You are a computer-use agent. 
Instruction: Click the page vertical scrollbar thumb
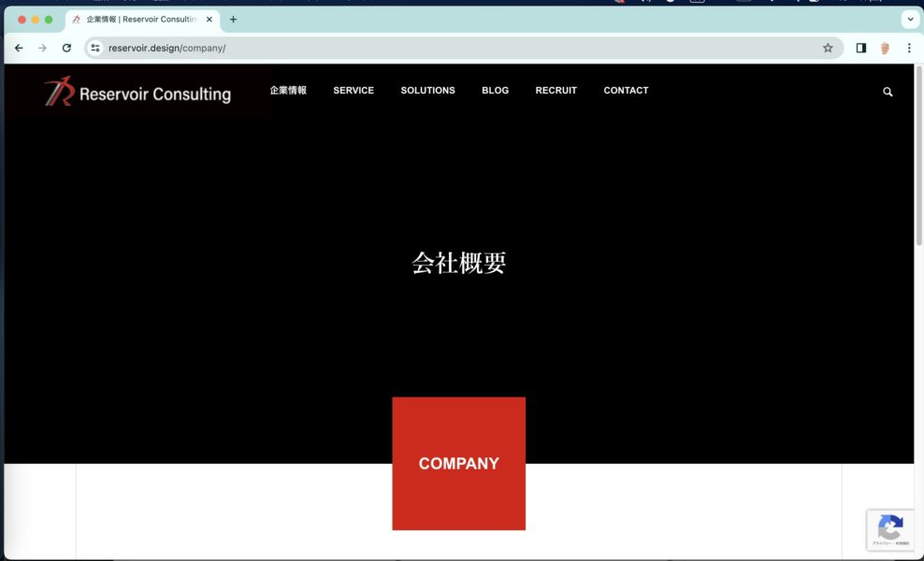pyautogui.click(x=918, y=155)
